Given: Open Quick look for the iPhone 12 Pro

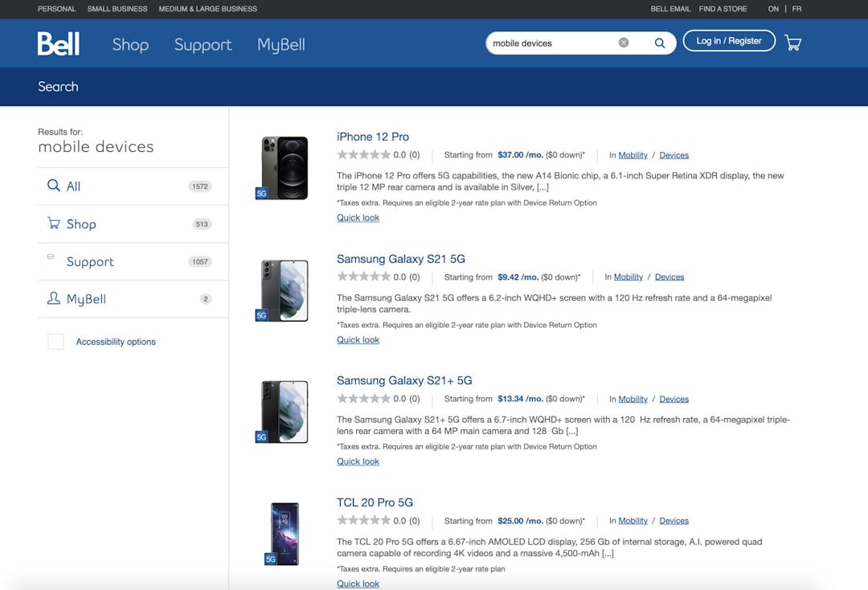Looking at the screenshot, I should 357,217.
